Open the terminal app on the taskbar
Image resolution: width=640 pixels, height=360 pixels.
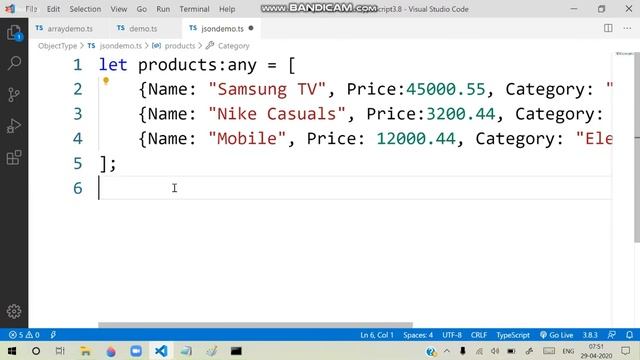coord(236,351)
